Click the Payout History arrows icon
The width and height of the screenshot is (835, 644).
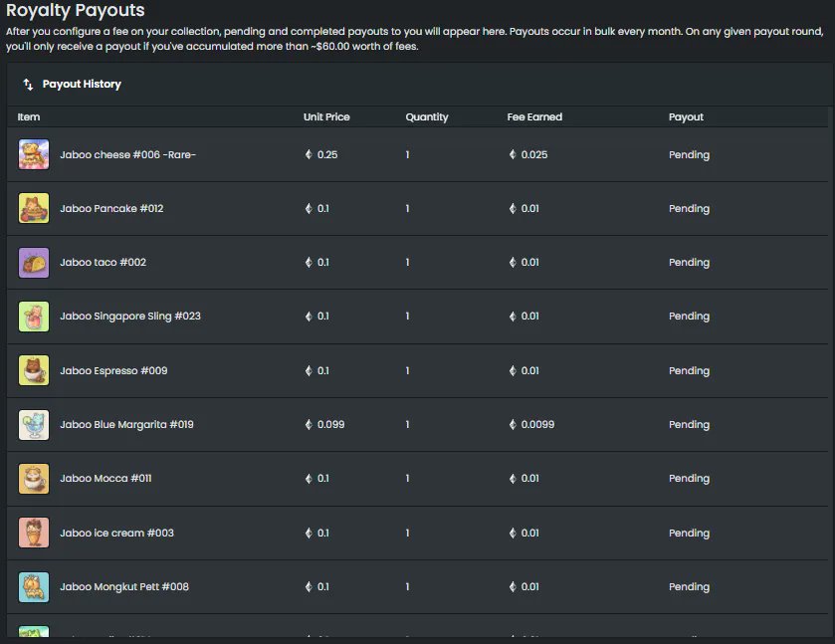coord(28,85)
